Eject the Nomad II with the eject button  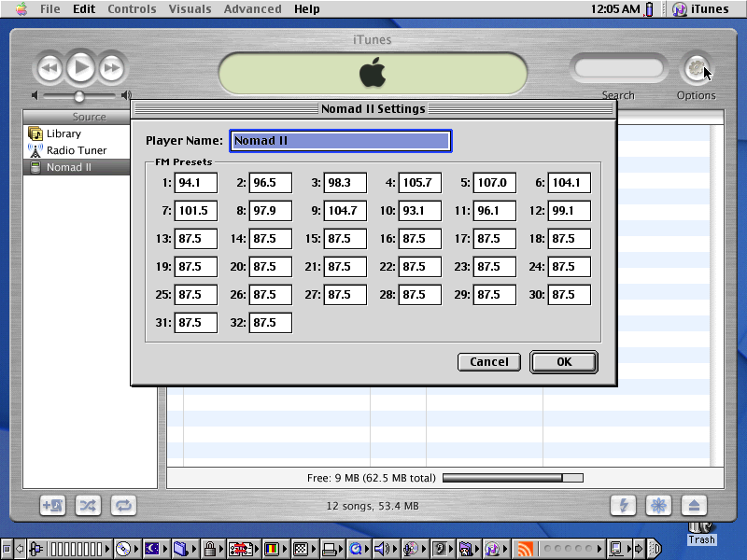click(x=694, y=505)
